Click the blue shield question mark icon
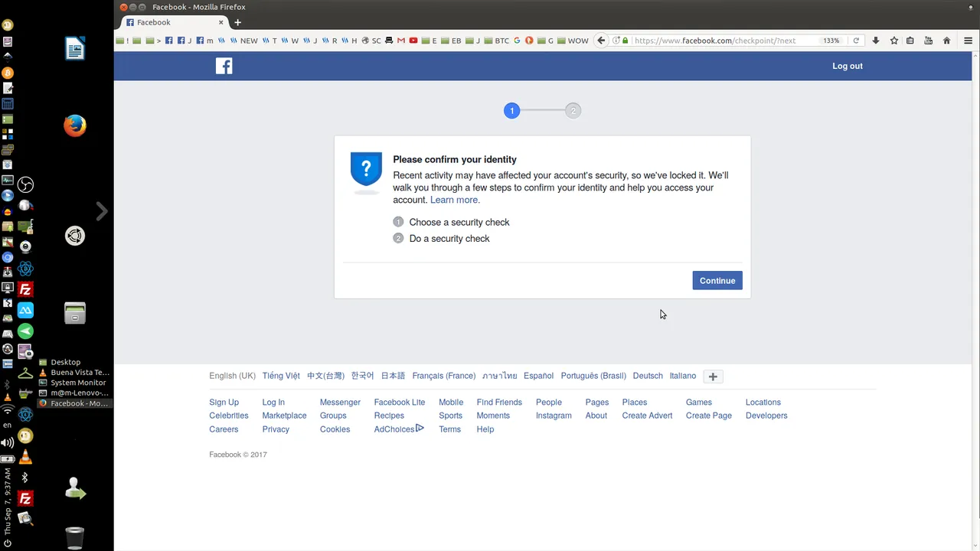 (366, 169)
